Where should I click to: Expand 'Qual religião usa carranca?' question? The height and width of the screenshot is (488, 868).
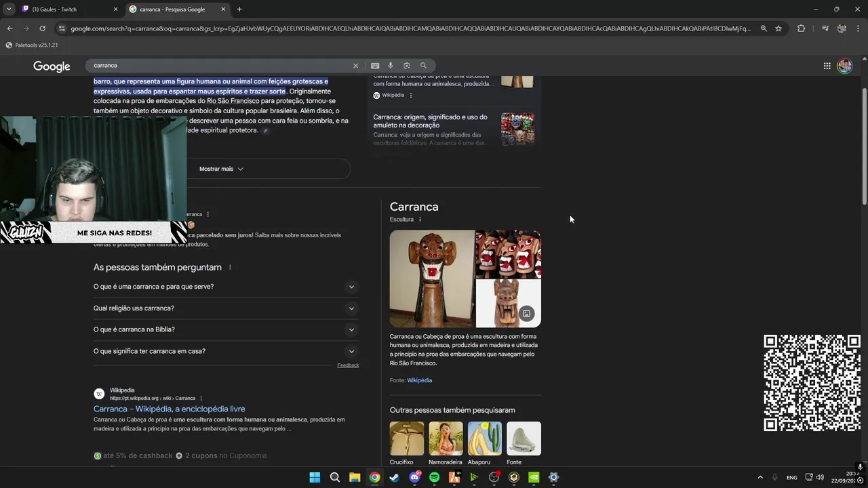click(226, 308)
